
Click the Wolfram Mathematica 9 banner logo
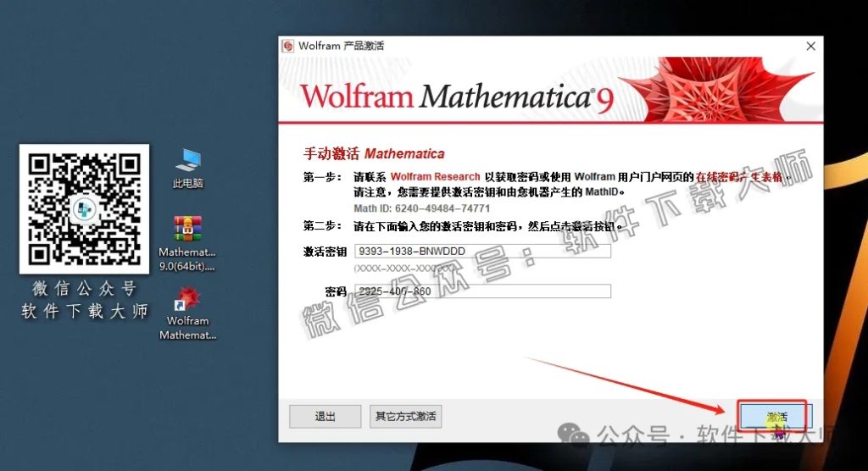tap(457, 97)
